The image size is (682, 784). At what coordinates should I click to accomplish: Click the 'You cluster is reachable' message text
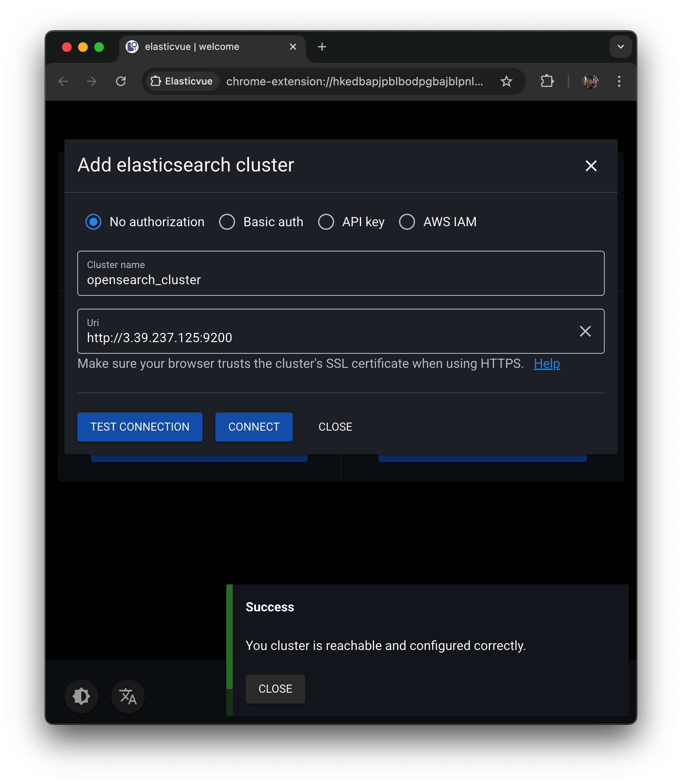pyautogui.click(x=386, y=646)
